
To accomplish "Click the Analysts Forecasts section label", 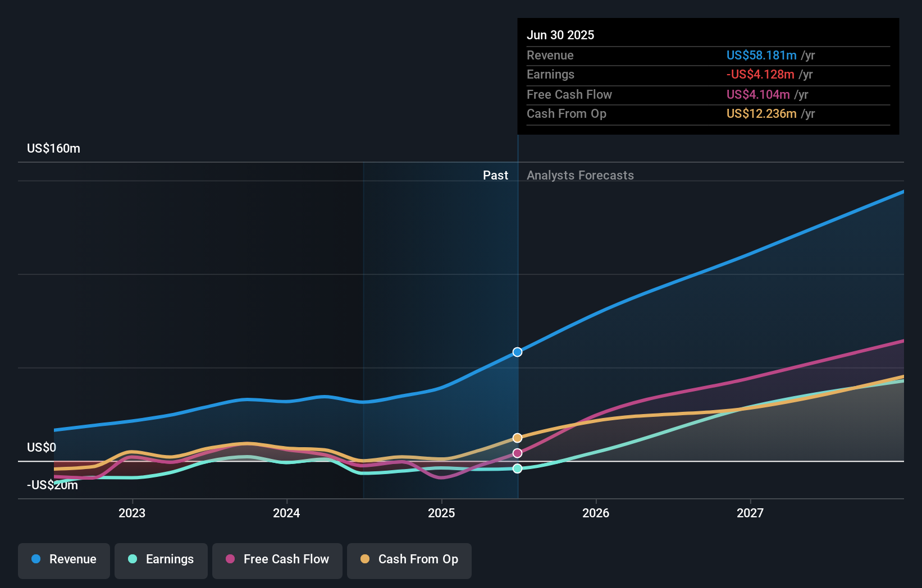I will tap(580, 175).
